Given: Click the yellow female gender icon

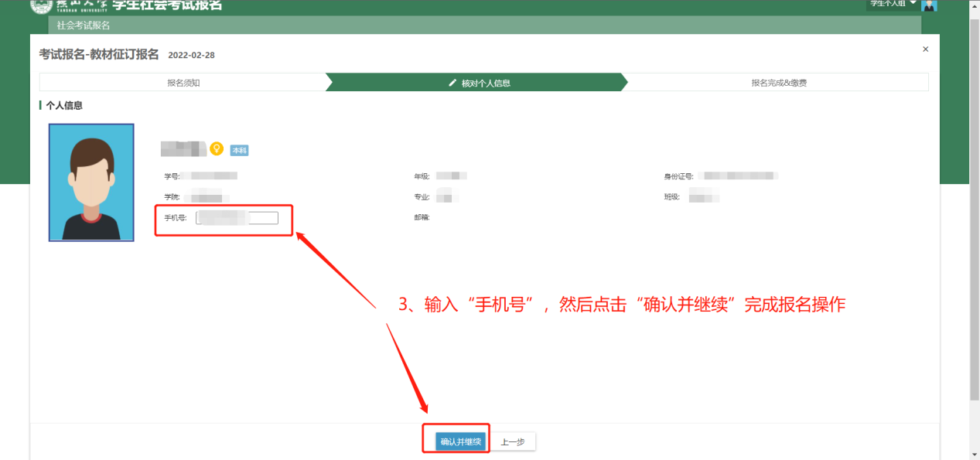Looking at the screenshot, I should [x=217, y=148].
